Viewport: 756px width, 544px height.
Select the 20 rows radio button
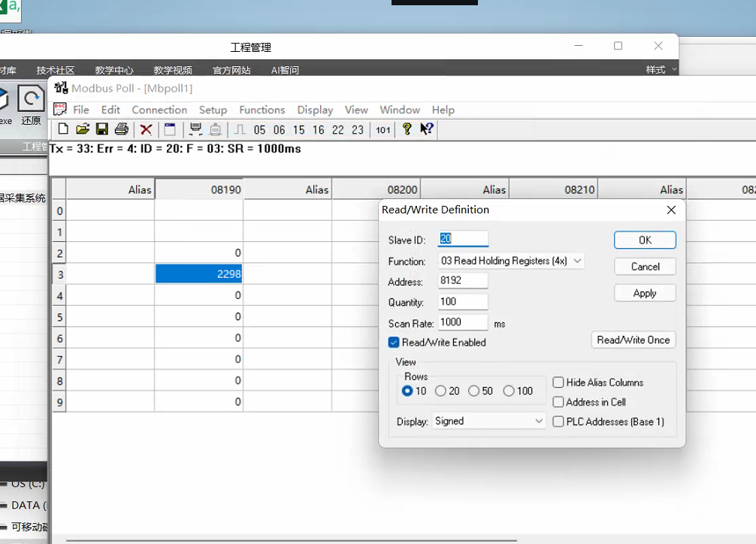click(x=440, y=391)
